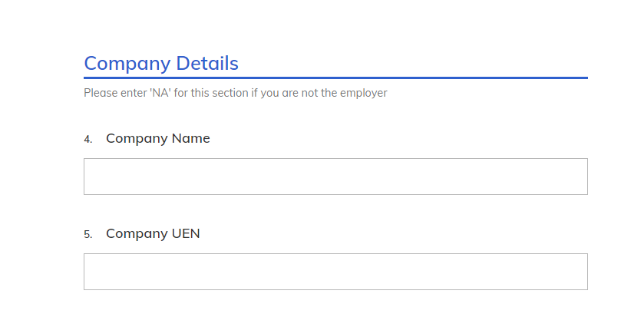Click the word 'employer' in the section note
Screen dimensions: 644x317
point(363,94)
